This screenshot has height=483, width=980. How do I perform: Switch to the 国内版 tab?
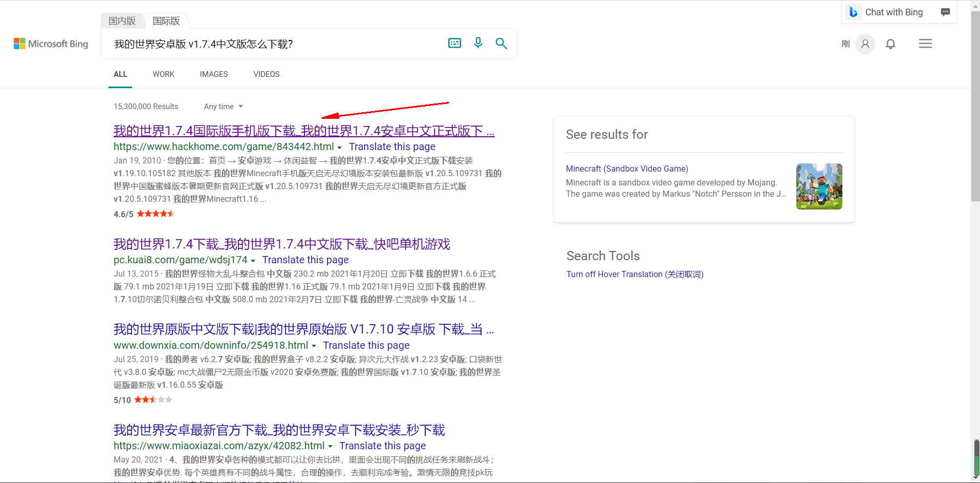point(122,20)
